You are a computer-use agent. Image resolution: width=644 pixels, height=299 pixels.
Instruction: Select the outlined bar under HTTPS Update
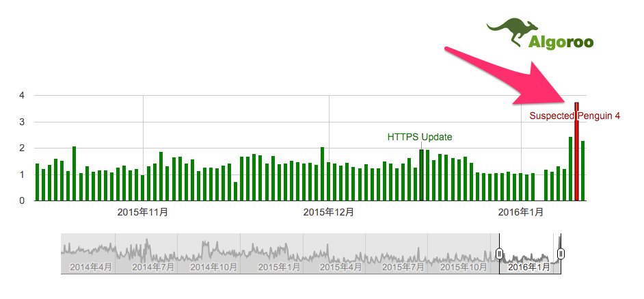coord(421,175)
